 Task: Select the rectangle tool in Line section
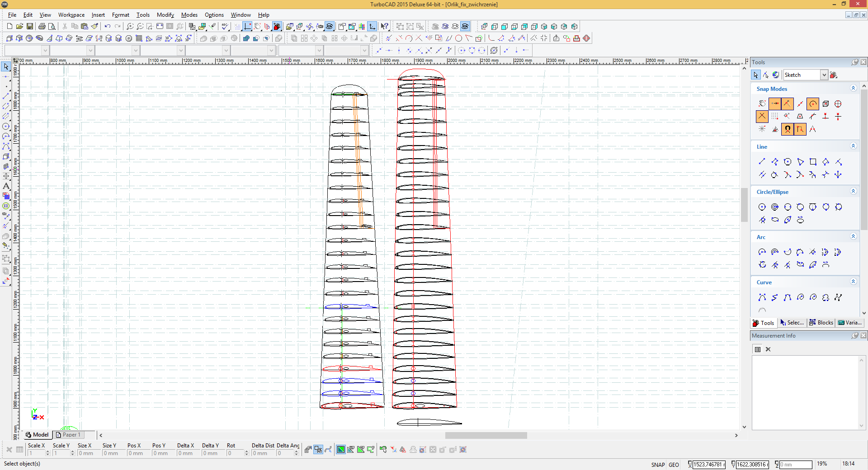(x=813, y=162)
